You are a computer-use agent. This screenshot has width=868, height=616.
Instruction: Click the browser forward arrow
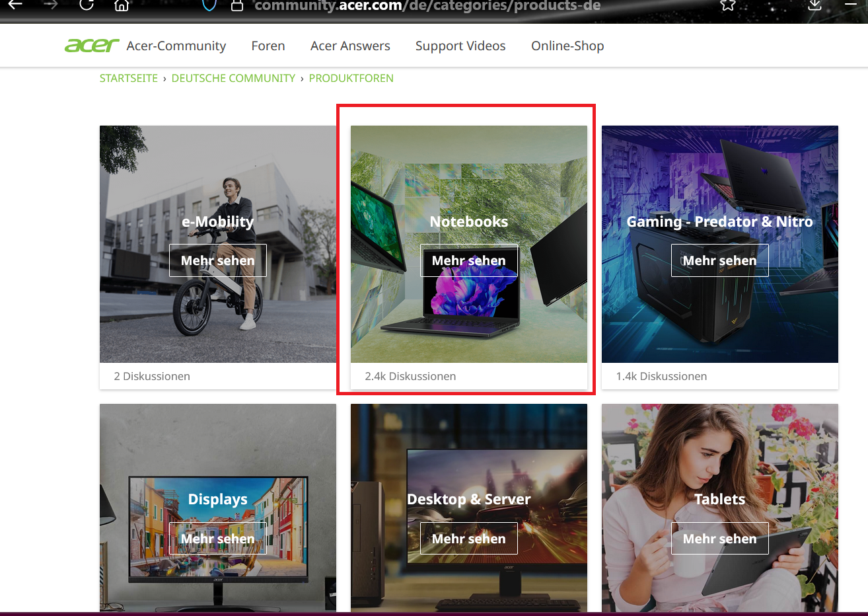[x=51, y=5]
